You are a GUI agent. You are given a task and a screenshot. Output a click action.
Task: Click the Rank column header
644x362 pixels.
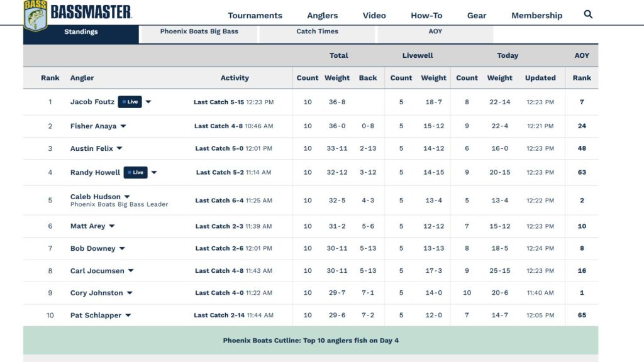tap(50, 78)
